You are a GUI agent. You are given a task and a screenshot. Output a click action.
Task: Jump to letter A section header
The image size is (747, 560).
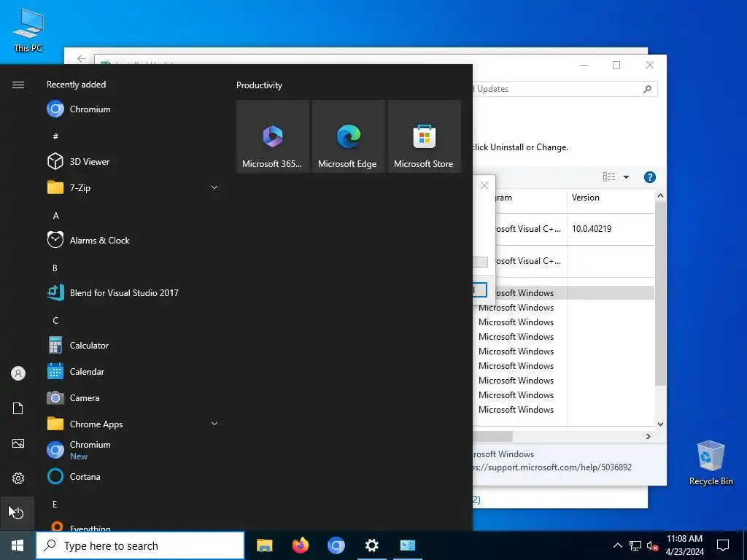click(55, 216)
